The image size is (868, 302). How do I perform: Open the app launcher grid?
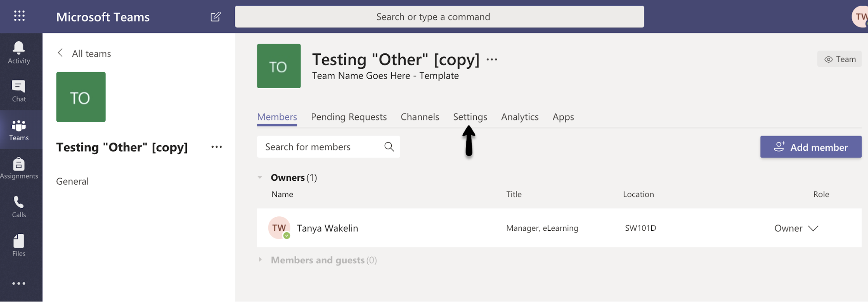19,16
